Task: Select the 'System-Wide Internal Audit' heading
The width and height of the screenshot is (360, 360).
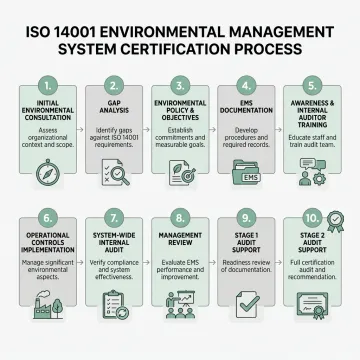Action: click(114, 242)
